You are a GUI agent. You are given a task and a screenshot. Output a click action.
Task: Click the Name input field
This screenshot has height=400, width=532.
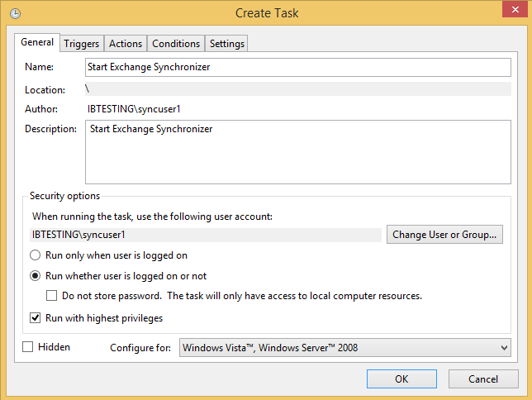click(298, 67)
